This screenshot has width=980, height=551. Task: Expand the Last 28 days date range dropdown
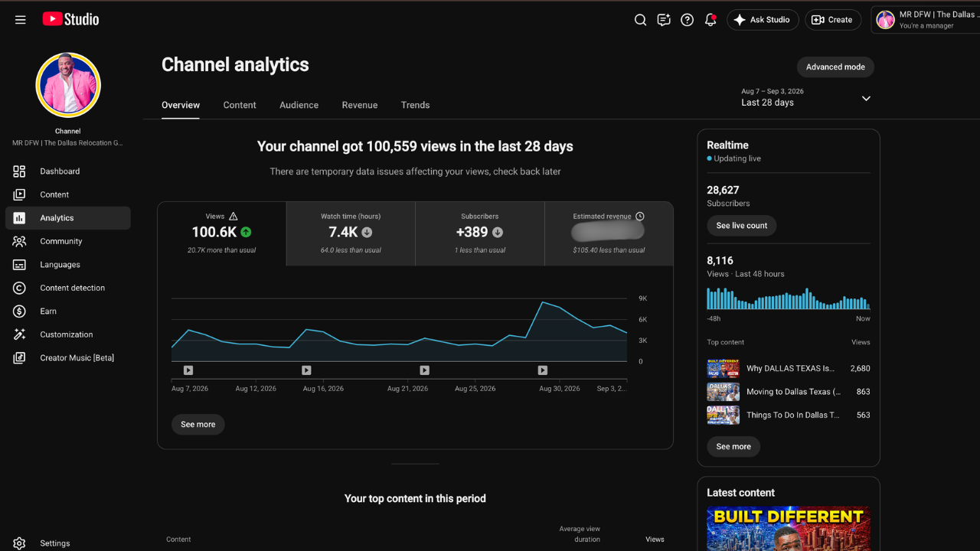click(x=806, y=97)
